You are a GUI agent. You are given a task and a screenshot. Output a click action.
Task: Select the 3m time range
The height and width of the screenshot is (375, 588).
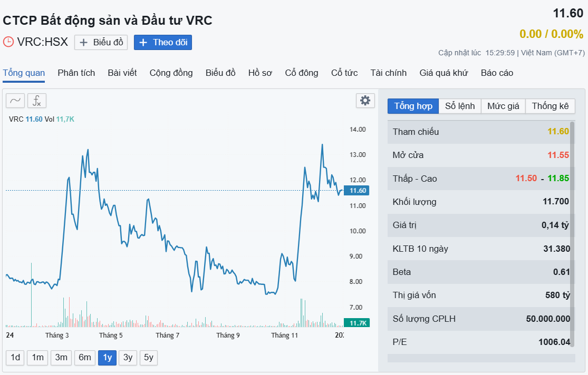(61, 358)
